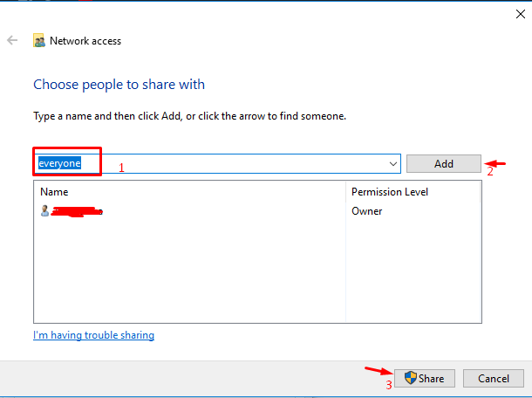The height and width of the screenshot is (398, 532).
Task: Click the 'Type a name' instruction text
Action: 189,116
